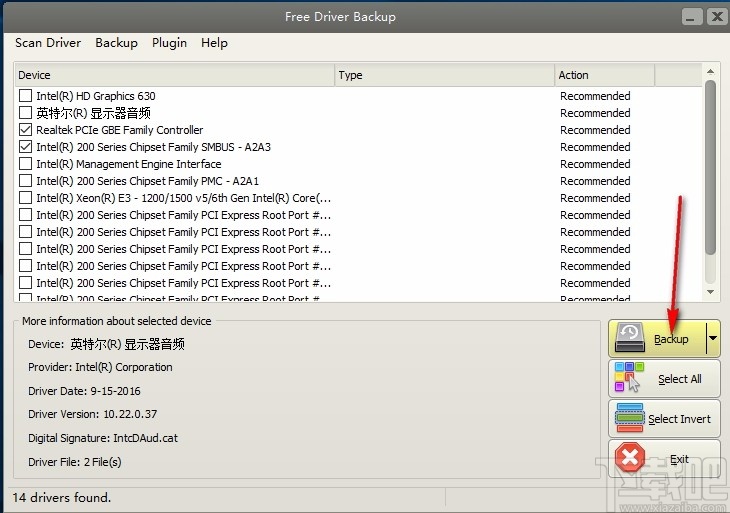
Task: Sort list by Type column header
Action: tap(445, 75)
